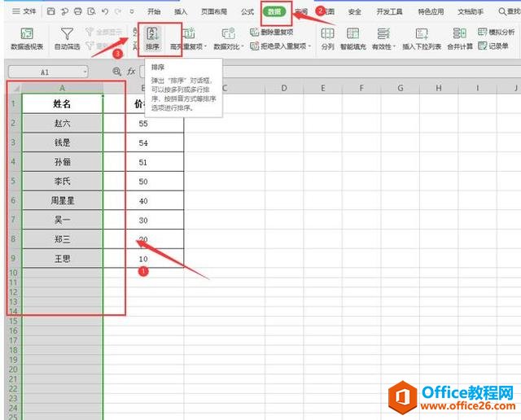Expand the quick access toolbar dropdown
This screenshot has width=521, height=420.
tap(132, 11)
